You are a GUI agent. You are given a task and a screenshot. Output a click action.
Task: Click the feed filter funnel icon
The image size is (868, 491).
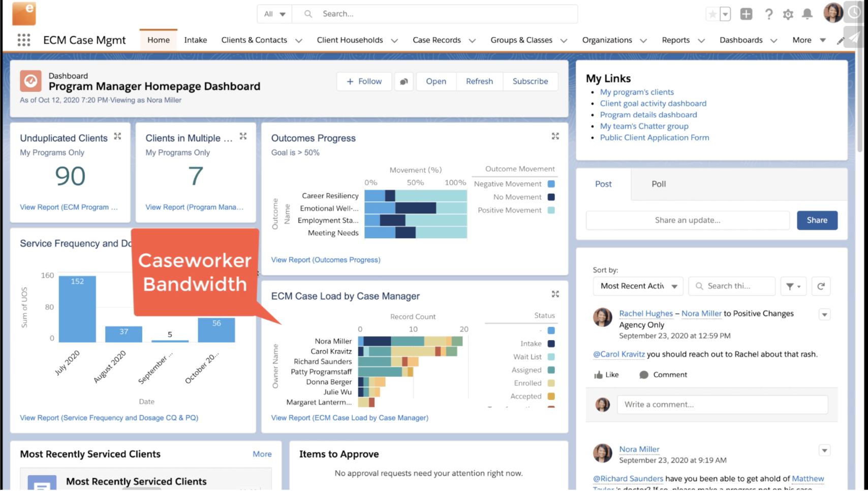(793, 286)
